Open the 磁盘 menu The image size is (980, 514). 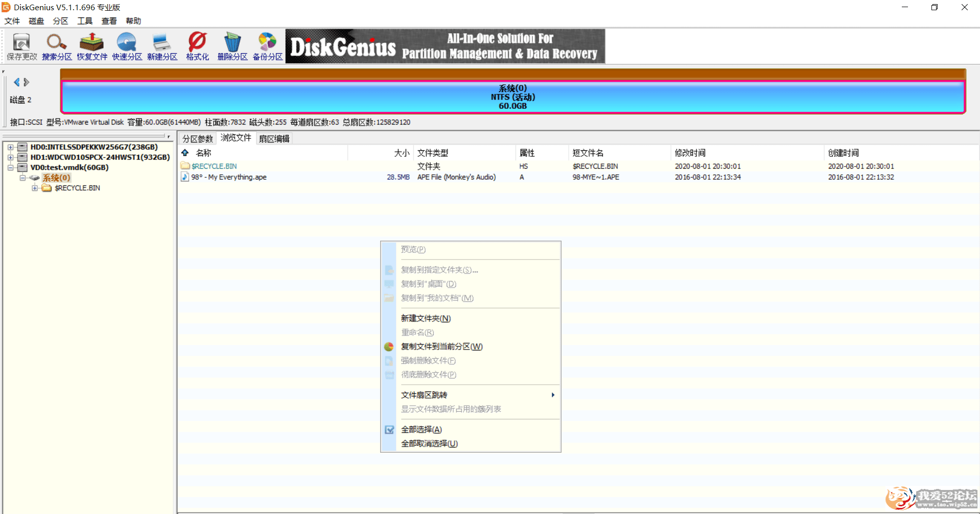click(x=36, y=21)
